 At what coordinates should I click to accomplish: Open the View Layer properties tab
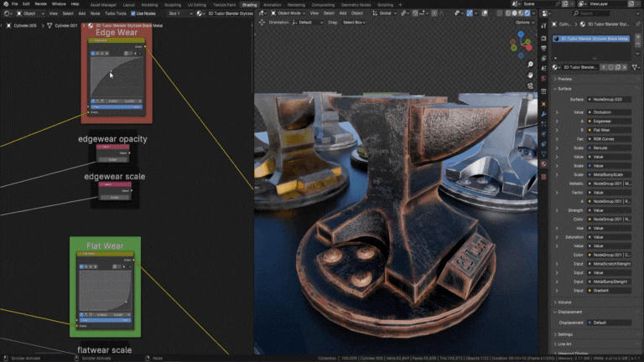click(x=543, y=59)
